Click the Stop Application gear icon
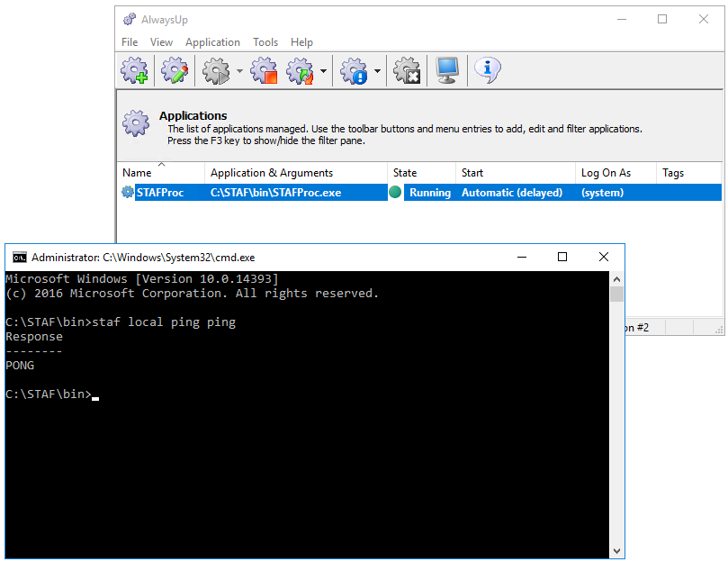Viewport: 728px width, 562px height. click(x=264, y=70)
